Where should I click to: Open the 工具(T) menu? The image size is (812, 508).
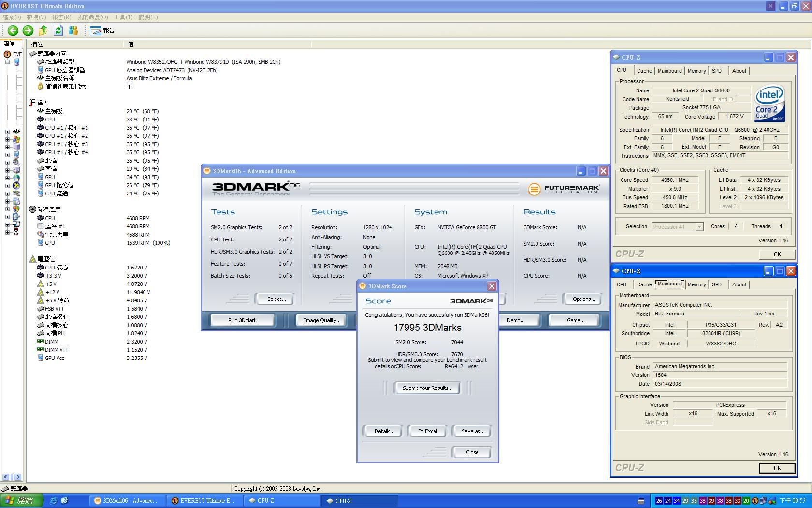(x=123, y=17)
